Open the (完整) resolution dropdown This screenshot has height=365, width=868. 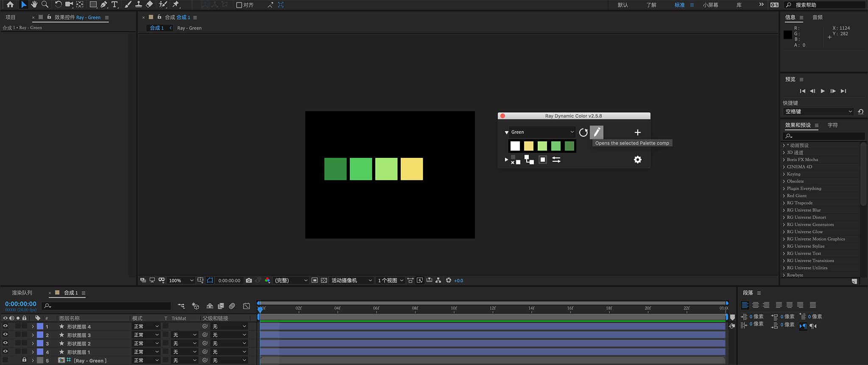pos(291,281)
